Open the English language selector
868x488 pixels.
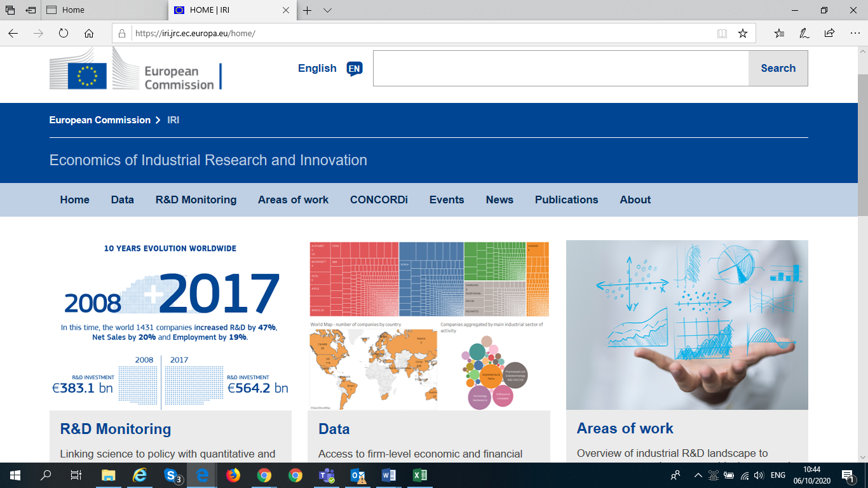317,68
